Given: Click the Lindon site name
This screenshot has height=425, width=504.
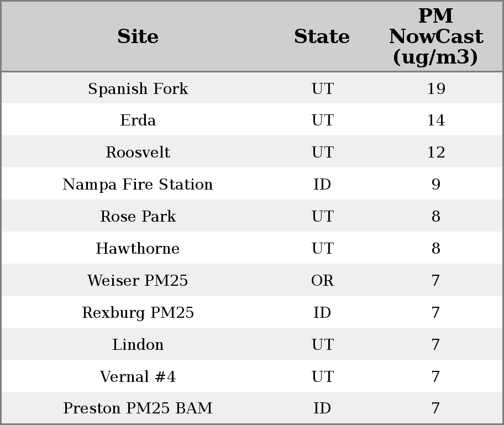Looking at the screenshot, I should tap(138, 345).
